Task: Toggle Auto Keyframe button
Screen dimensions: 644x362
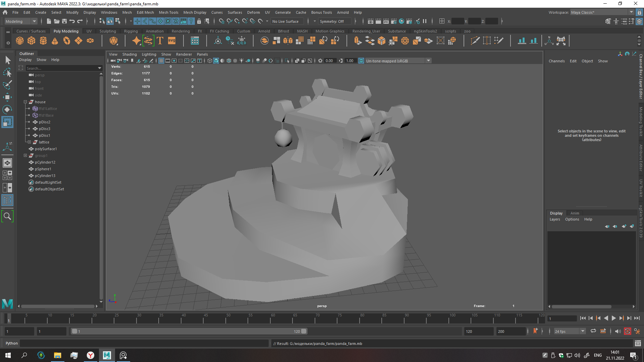Action: (627, 331)
